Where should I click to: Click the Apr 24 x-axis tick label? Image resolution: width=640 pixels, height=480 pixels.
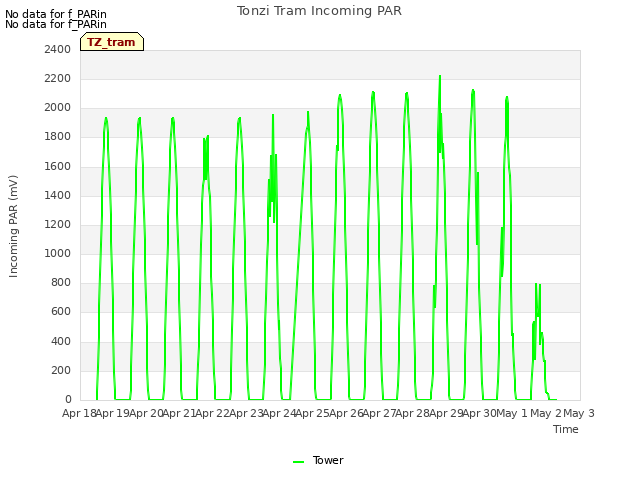279,413
